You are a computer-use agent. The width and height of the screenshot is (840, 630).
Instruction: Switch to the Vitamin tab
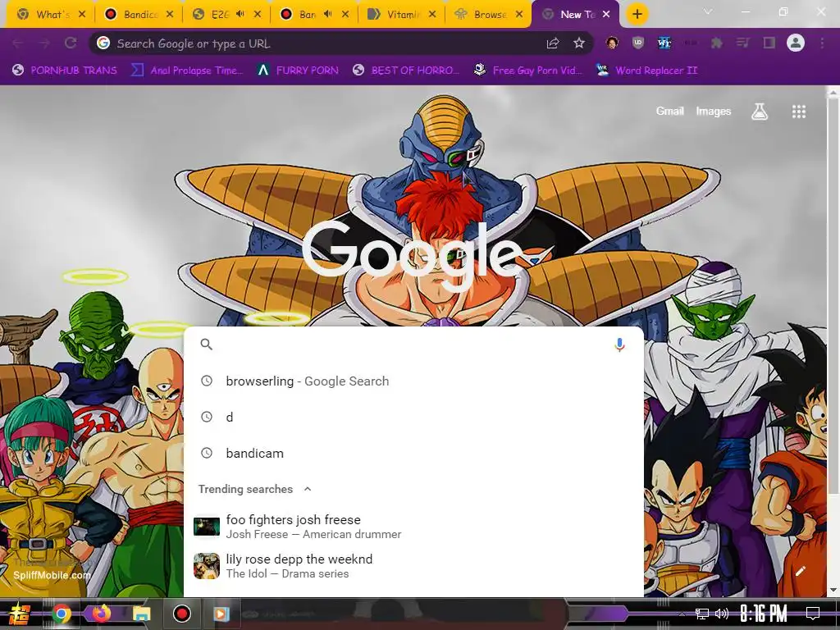point(400,15)
